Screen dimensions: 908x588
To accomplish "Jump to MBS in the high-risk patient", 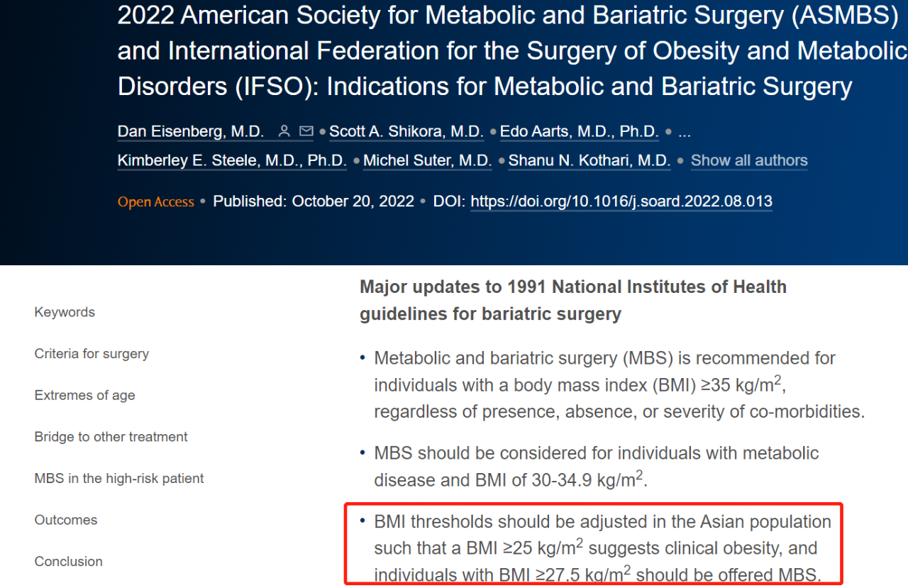I will [119, 479].
